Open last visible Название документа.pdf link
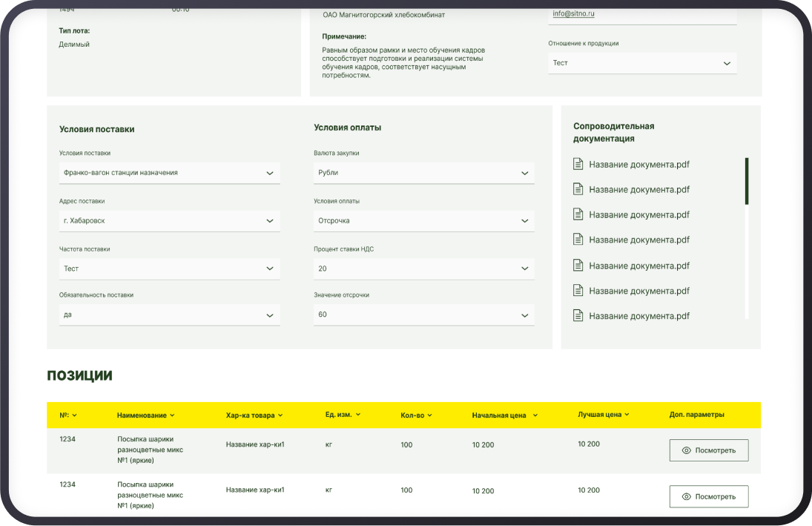Image resolution: width=812 pixels, height=526 pixels. [x=639, y=316]
